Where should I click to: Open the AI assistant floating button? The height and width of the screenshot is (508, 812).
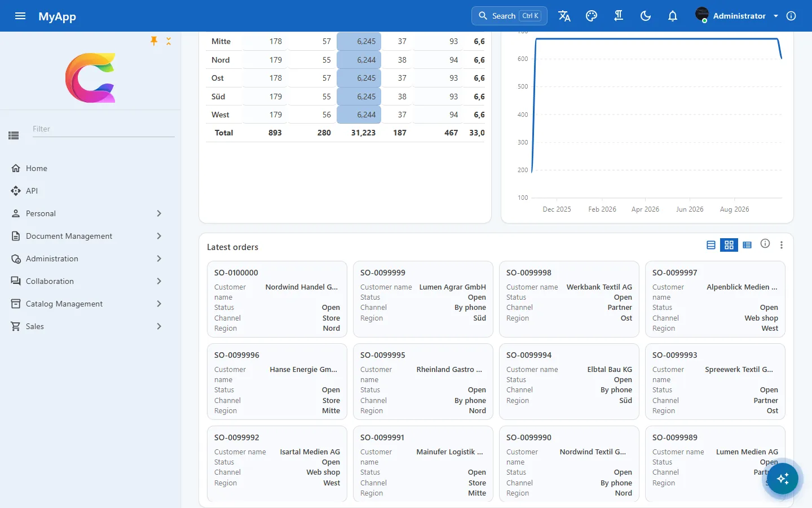coord(783,479)
